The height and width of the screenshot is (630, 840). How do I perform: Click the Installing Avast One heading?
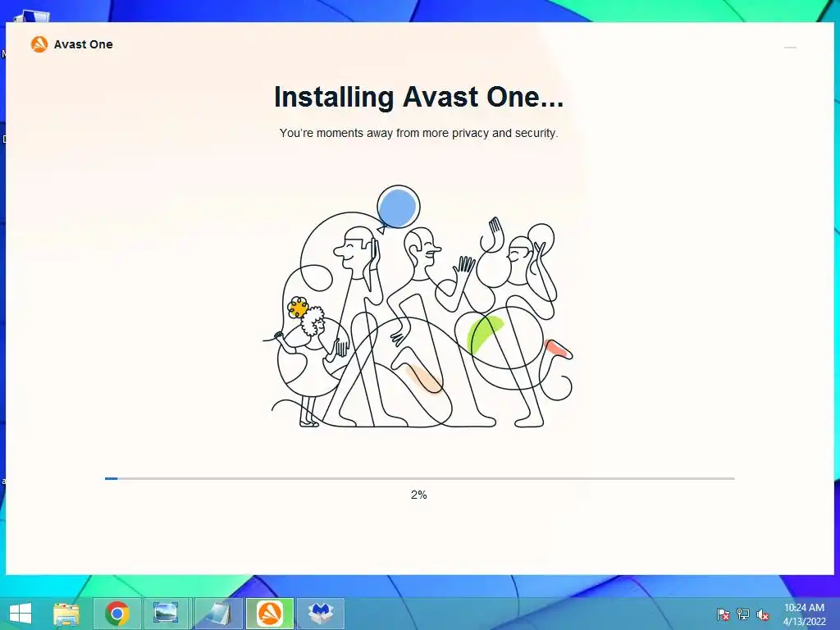pos(418,97)
